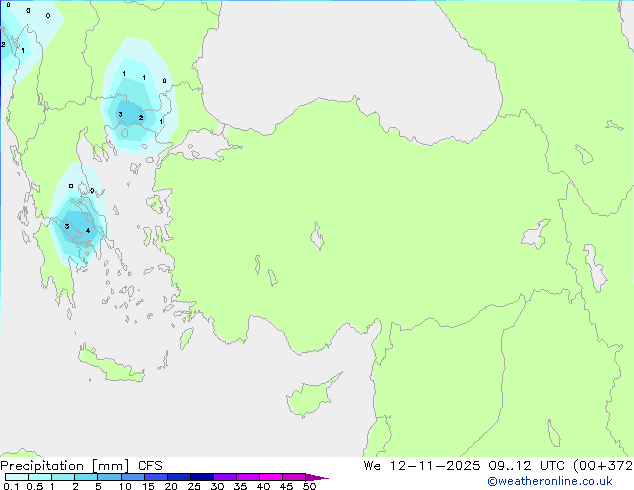Click the time range '09..12 UTC'
The image size is (634, 490).
(x=526, y=466)
